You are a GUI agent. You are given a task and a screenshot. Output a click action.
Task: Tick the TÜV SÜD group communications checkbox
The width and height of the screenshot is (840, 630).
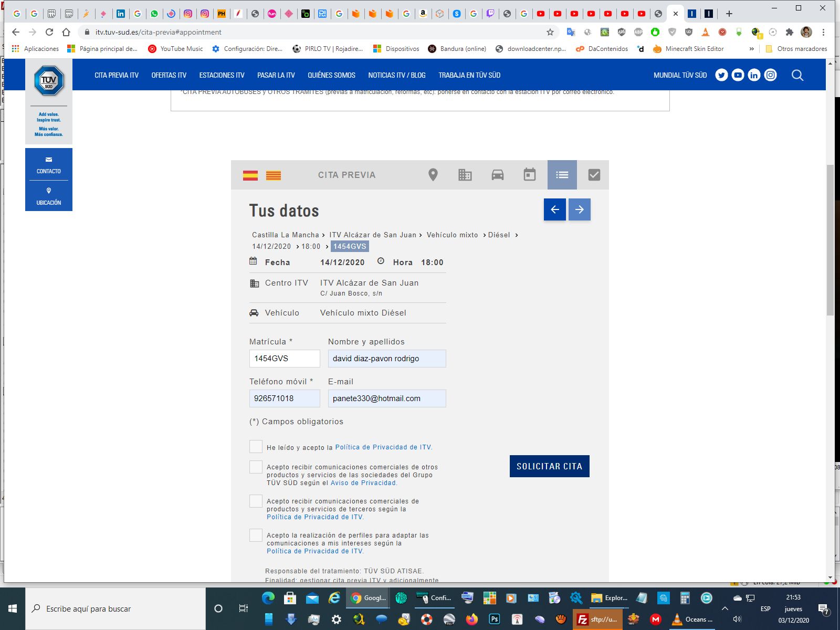click(256, 467)
